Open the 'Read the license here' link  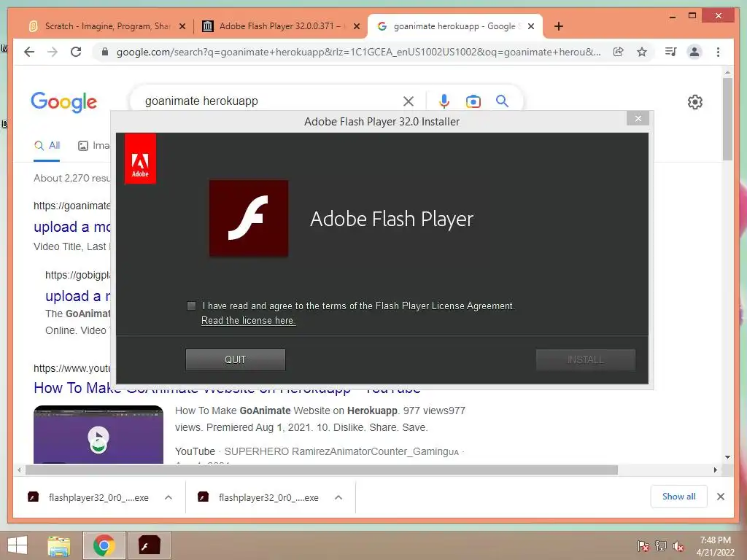tap(248, 321)
